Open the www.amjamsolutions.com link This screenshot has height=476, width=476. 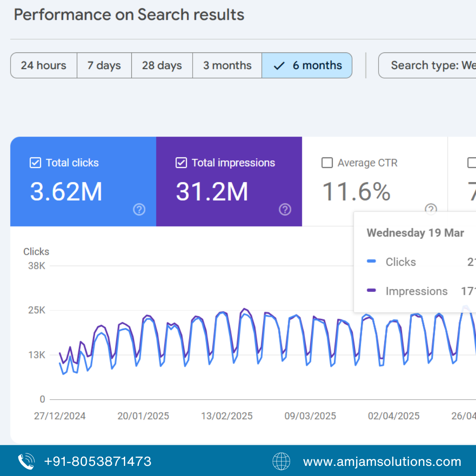tap(382, 461)
